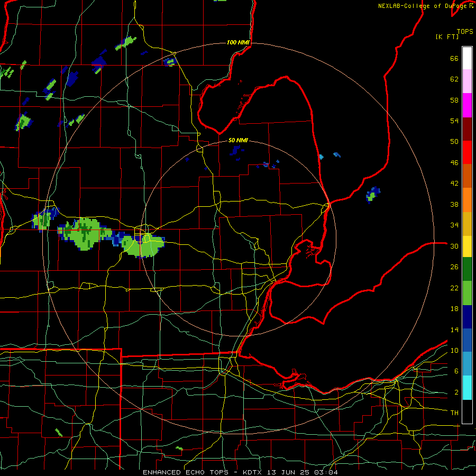Click the '14' legend value
The height and width of the screenshot is (476, 476).
[454, 329]
